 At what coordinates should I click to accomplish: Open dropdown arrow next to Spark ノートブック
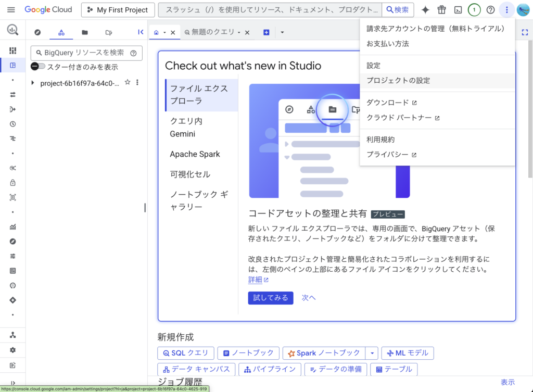[x=372, y=353]
